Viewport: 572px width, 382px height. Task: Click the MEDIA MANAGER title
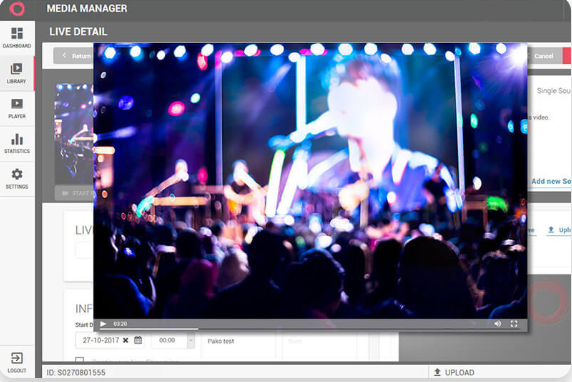tap(87, 8)
